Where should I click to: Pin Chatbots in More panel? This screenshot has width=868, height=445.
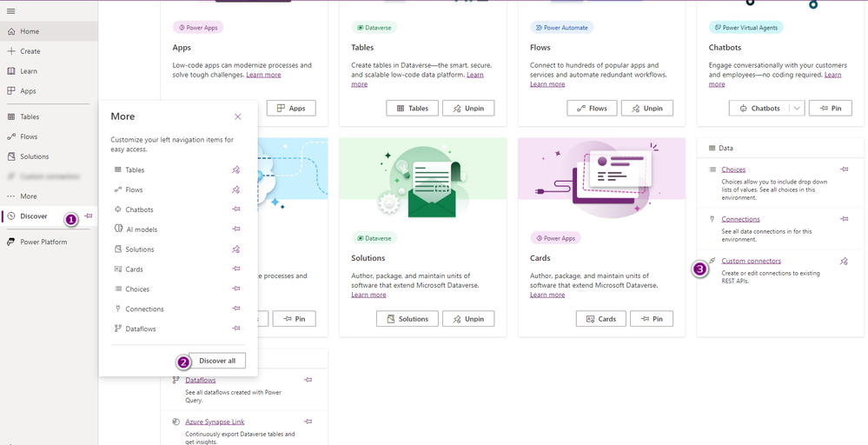coord(235,209)
